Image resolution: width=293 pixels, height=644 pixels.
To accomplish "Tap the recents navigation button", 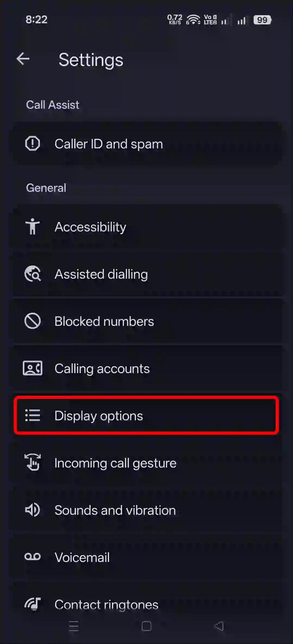I will 74,626.
